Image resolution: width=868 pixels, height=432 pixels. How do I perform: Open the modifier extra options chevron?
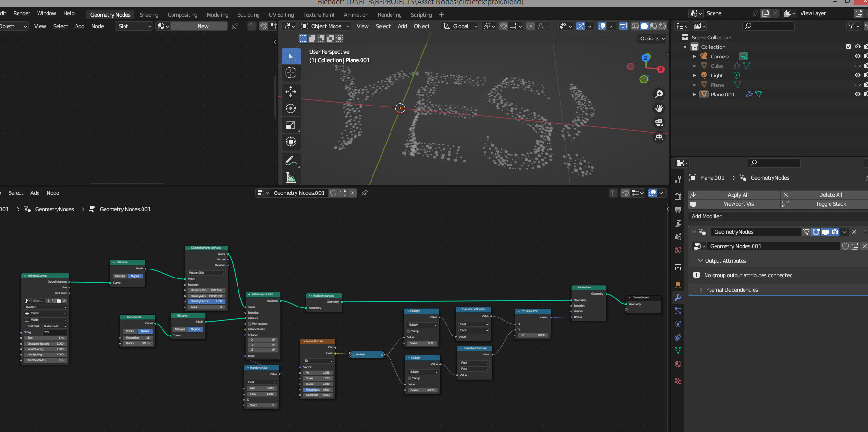(844, 232)
